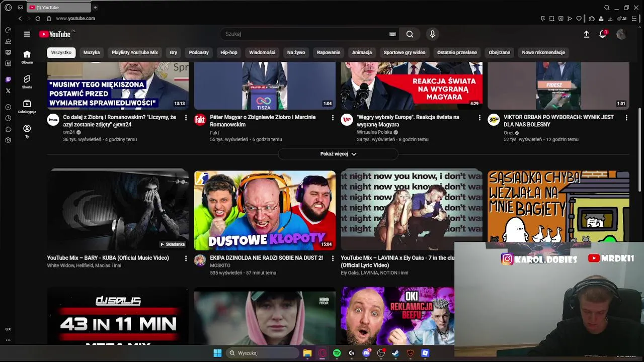The height and width of the screenshot is (362, 644).
Task: Open Steam from the taskbar
Action: click(x=395, y=353)
